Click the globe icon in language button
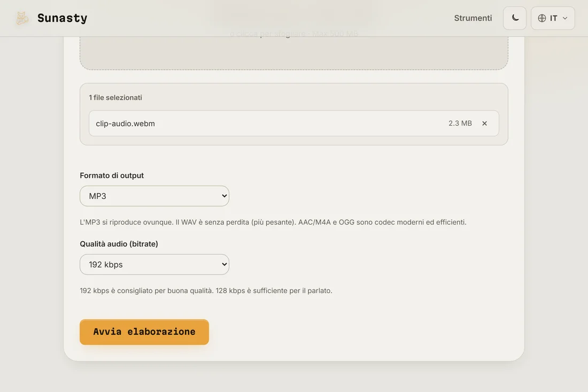 pyautogui.click(x=542, y=18)
